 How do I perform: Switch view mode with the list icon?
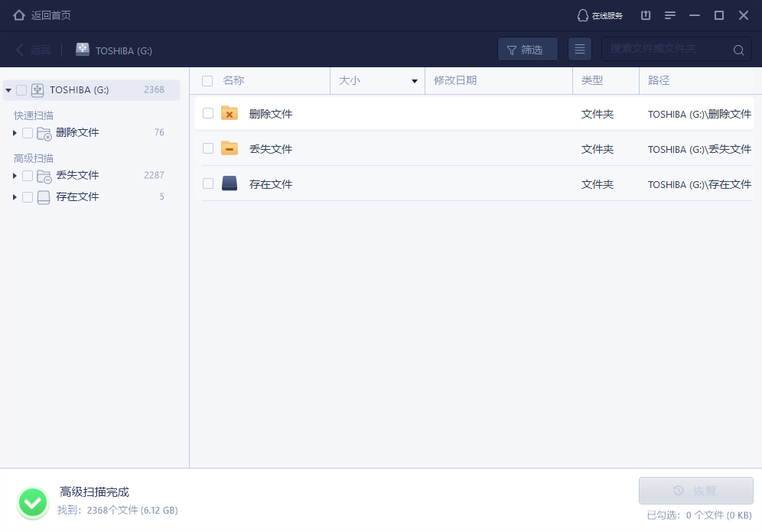tap(579, 49)
